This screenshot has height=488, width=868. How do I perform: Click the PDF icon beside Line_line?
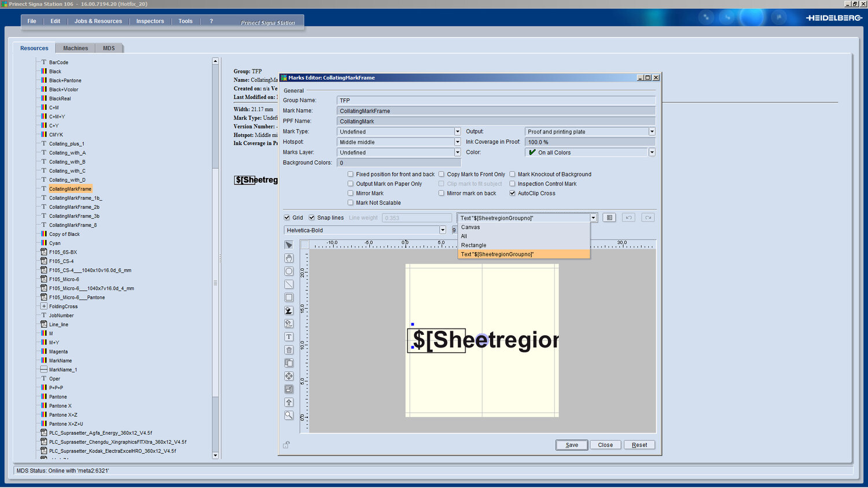pyautogui.click(x=43, y=324)
